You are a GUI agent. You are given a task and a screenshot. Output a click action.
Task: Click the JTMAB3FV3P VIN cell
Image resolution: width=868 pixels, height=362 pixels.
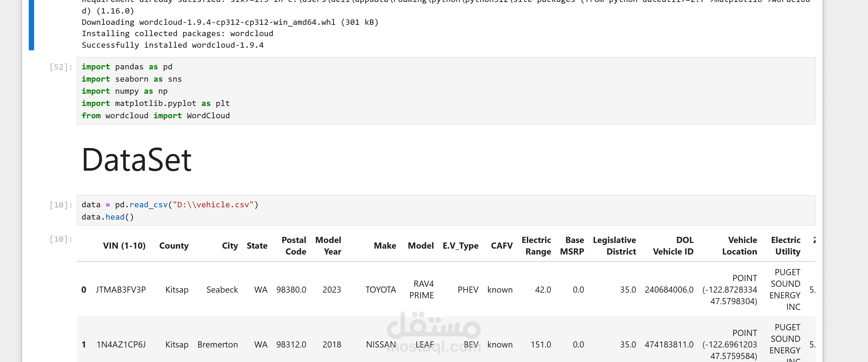[x=121, y=289]
